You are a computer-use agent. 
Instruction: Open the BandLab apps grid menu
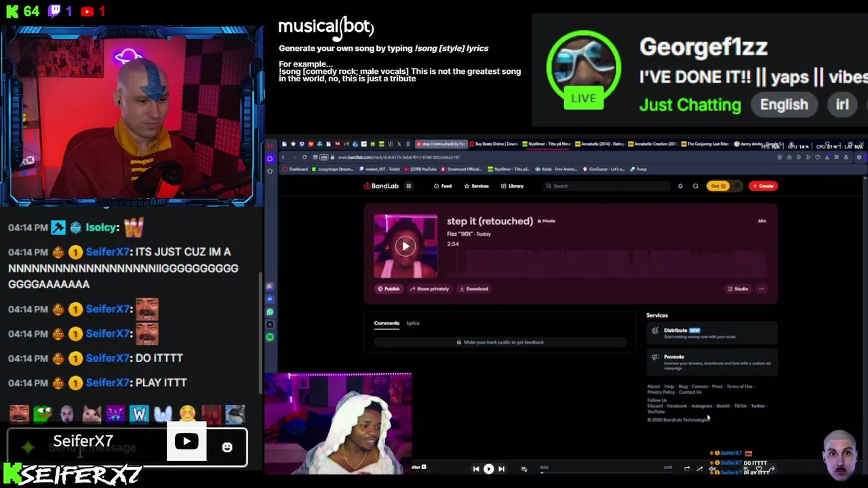408,186
